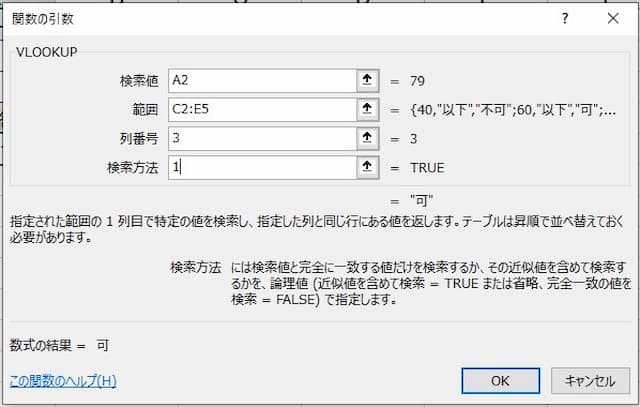Viewport: 640px width, 407px height.
Task: Focus the 検索値 input field containing A2
Action: point(262,80)
